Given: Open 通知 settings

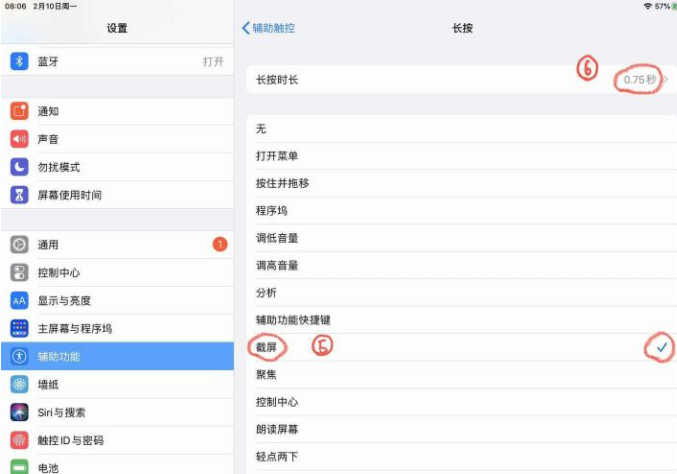Looking at the screenshot, I should pos(117,111).
